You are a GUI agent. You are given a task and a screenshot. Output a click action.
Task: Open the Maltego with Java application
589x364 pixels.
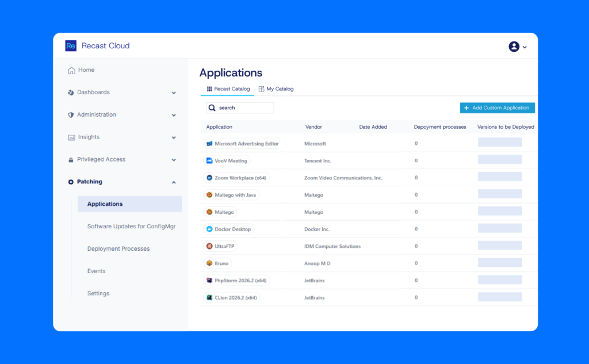pos(231,195)
